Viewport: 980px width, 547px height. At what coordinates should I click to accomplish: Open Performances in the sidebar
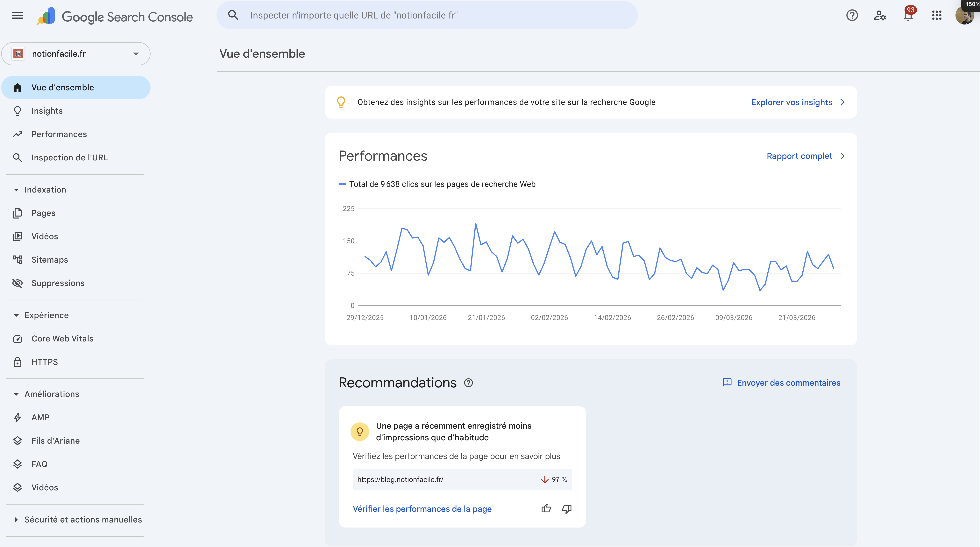click(76, 134)
